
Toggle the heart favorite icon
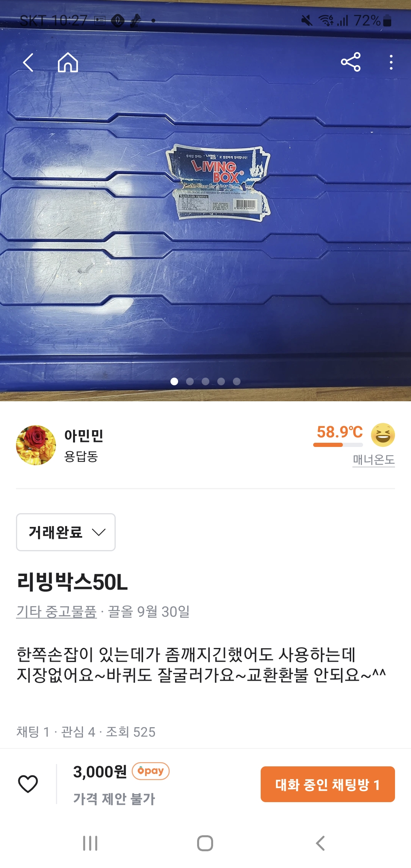click(x=28, y=784)
